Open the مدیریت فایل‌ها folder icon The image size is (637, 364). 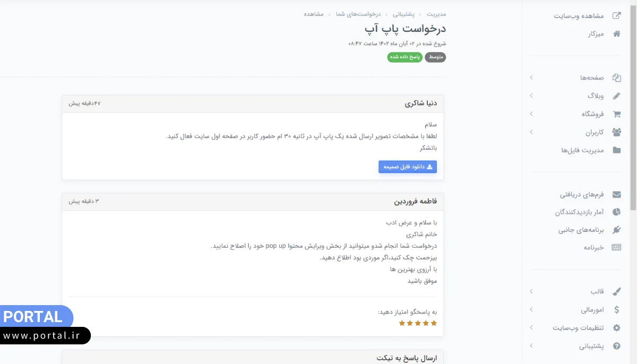pyautogui.click(x=616, y=150)
